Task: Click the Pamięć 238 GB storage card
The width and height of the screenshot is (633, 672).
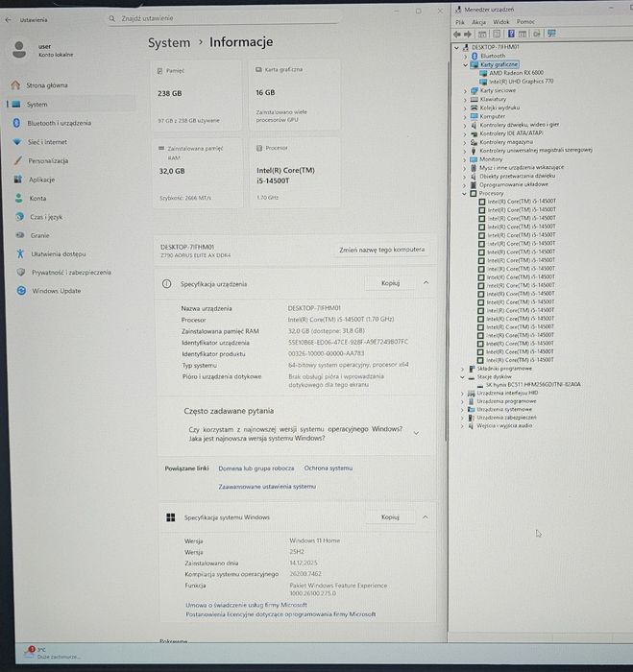Action: tap(197, 95)
